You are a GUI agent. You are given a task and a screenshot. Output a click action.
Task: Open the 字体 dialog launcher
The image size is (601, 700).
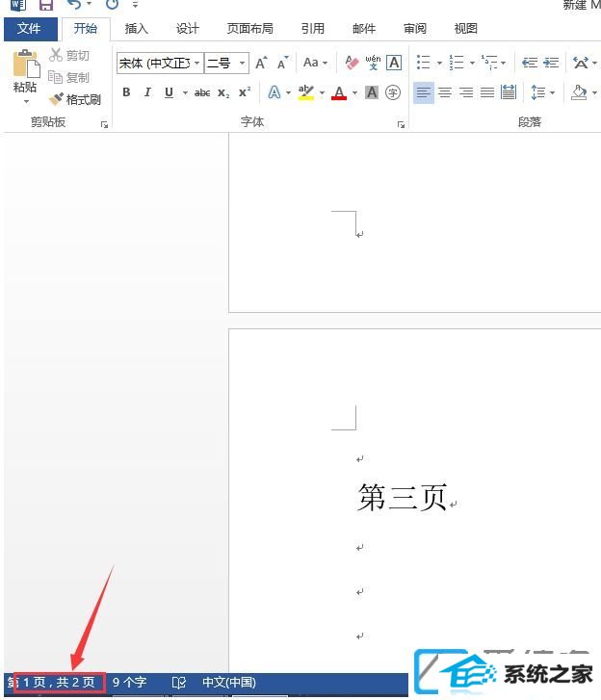[x=401, y=125]
